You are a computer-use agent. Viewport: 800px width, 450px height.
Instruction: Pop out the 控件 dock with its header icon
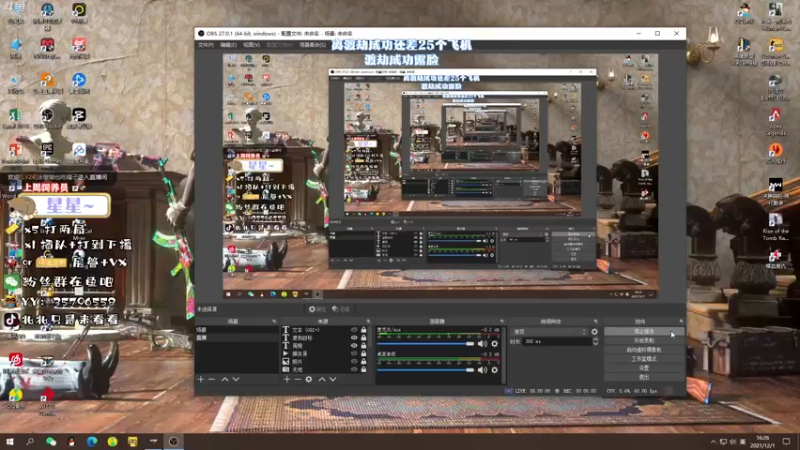click(681, 321)
